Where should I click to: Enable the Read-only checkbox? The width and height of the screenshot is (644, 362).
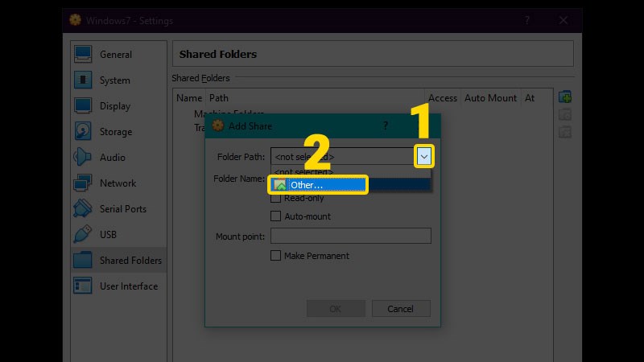pos(275,198)
